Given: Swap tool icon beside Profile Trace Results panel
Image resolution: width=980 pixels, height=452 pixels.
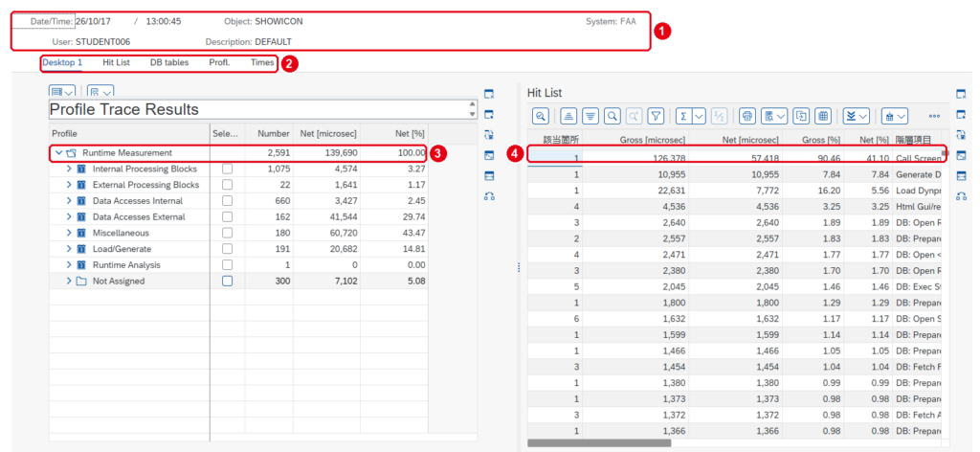Looking at the screenshot, I should (489, 196).
